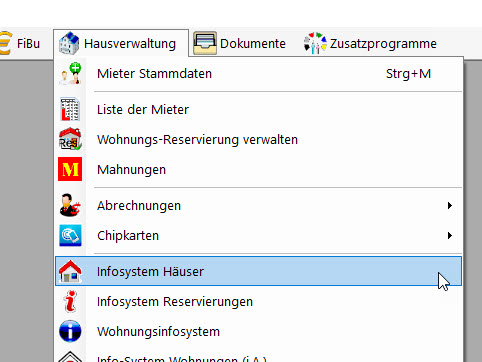Expand the Chipkarten submenu arrow

[x=450, y=235]
